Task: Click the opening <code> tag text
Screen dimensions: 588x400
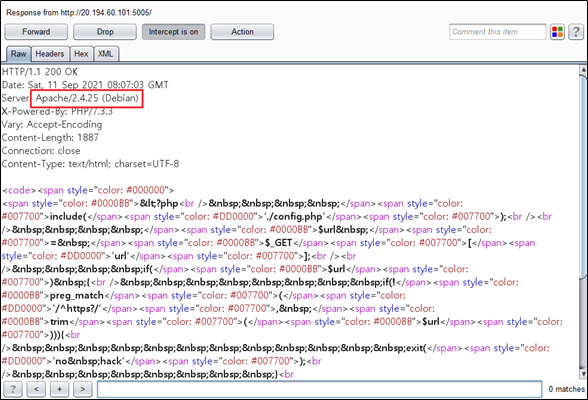Action: (19, 190)
